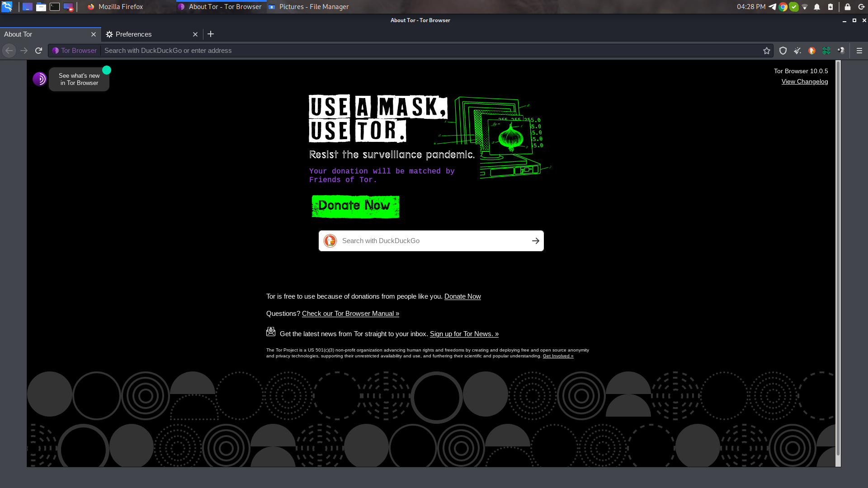Open the Wi-Fi network indicator
The width and height of the screenshot is (868, 488).
[805, 7]
